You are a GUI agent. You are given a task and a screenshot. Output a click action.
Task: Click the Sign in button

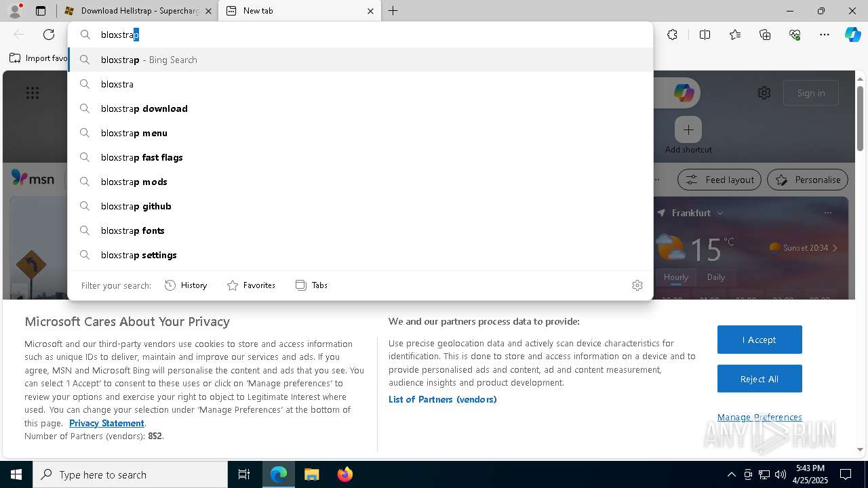[x=811, y=93]
